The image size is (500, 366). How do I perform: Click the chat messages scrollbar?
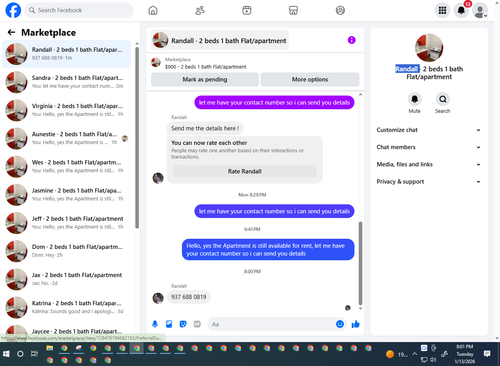[x=360, y=263]
